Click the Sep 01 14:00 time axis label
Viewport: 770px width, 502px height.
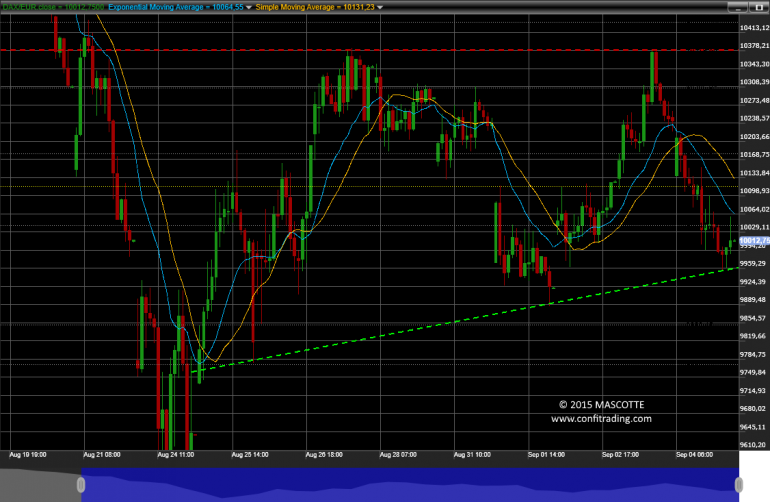pyautogui.click(x=546, y=455)
